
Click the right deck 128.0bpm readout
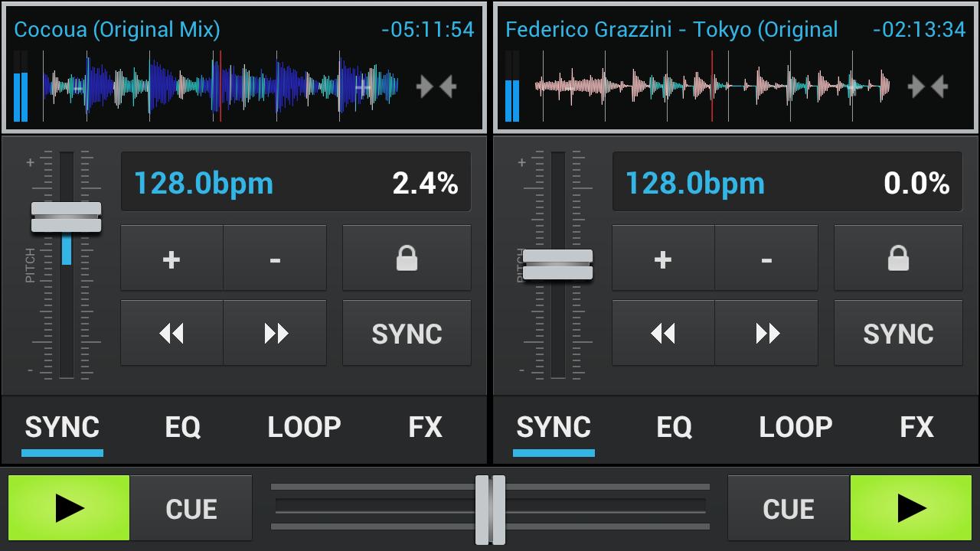click(695, 184)
